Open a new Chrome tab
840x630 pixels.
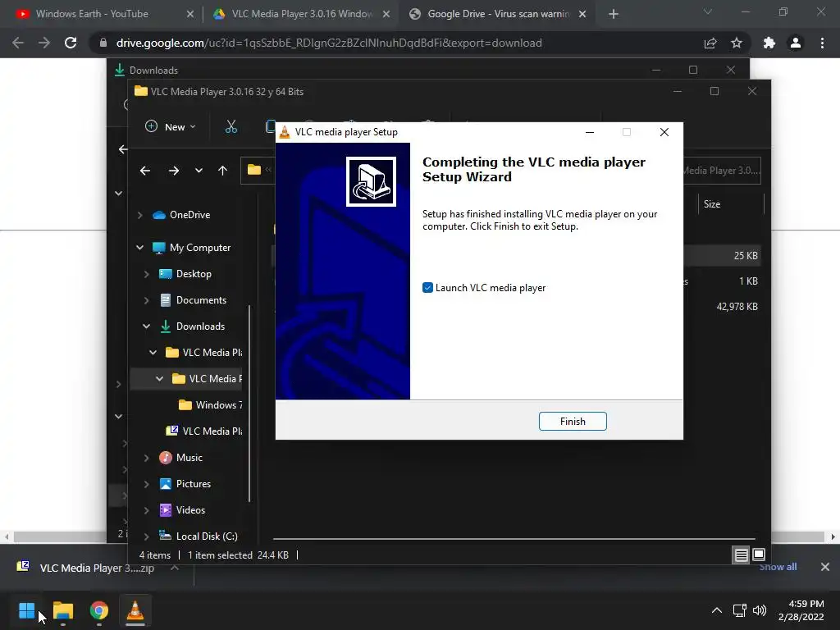point(614,14)
